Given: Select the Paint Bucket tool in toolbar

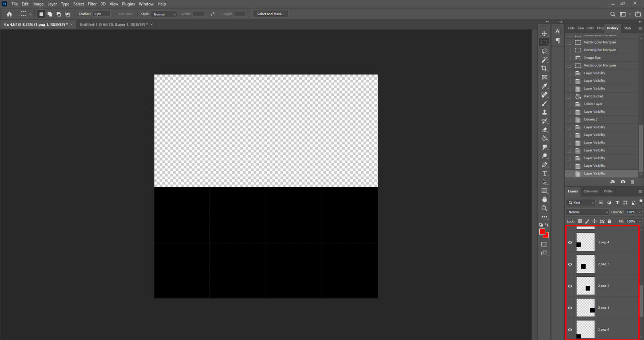Looking at the screenshot, I should click(x=544, y=138).
